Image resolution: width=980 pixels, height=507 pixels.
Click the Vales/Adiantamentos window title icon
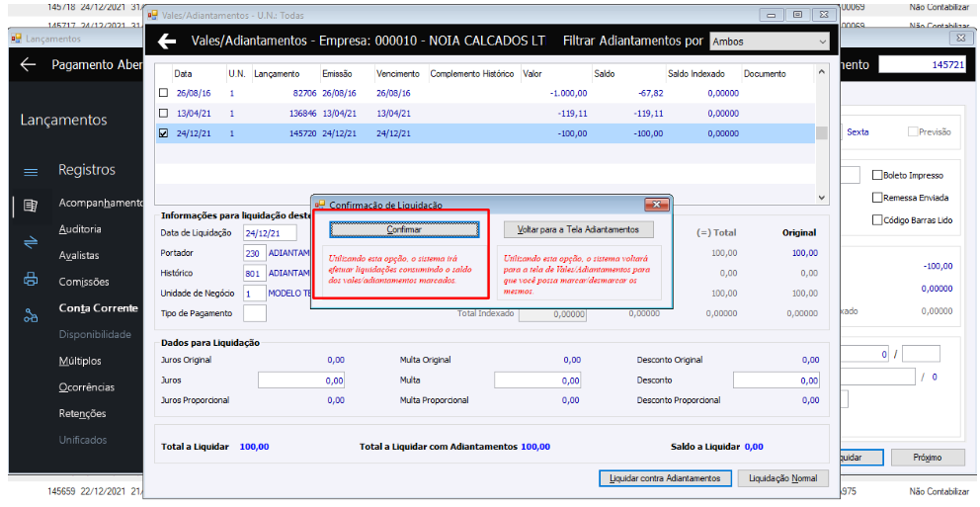[152, 15]
